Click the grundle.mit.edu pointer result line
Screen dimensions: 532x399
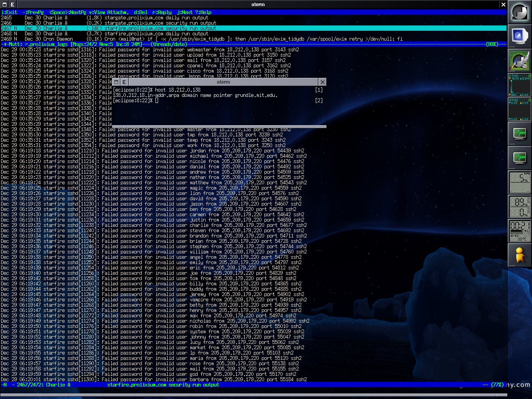click(195, 95)
